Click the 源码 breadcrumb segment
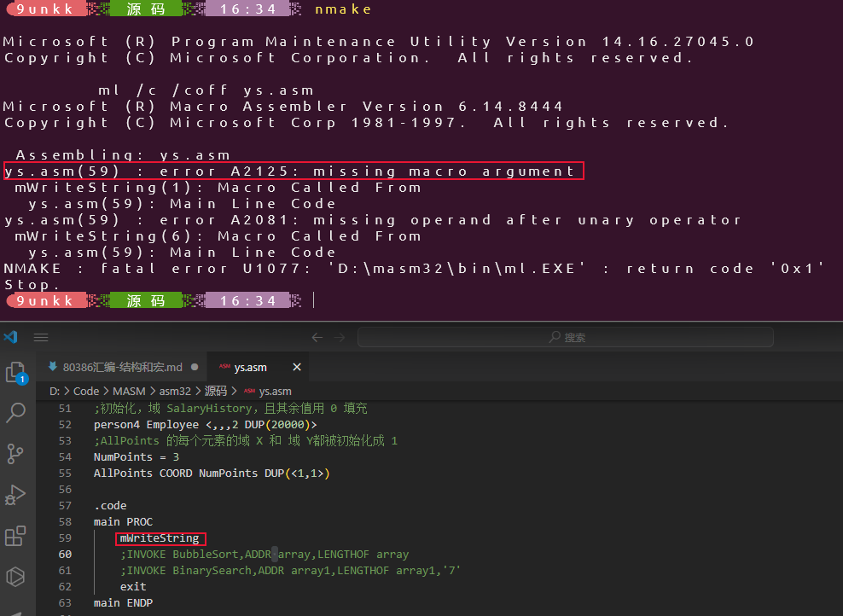Viewport: 843px width, 616px height. (x=216, y=392)
